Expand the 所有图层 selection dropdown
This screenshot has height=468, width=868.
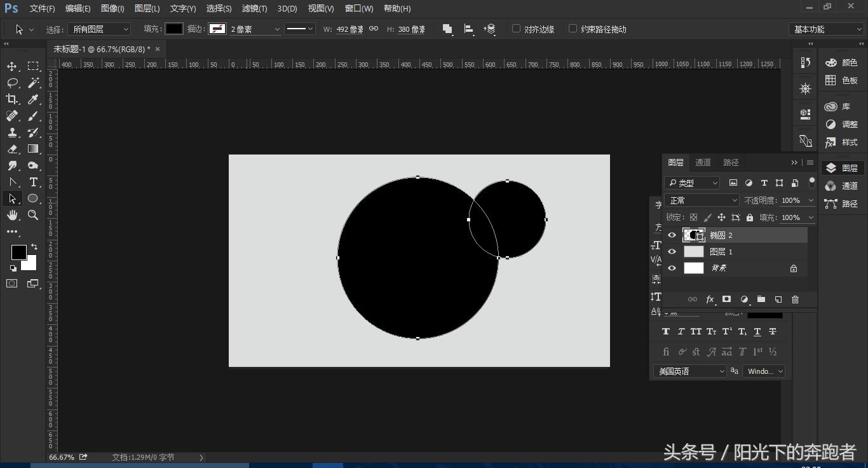pyautogui.click(x=99, y=29)
